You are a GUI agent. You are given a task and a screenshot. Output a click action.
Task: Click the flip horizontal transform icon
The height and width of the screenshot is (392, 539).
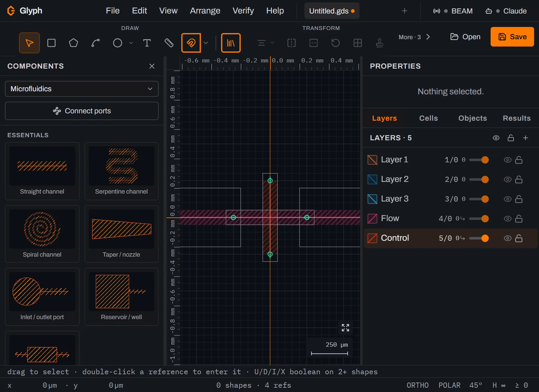292,43
